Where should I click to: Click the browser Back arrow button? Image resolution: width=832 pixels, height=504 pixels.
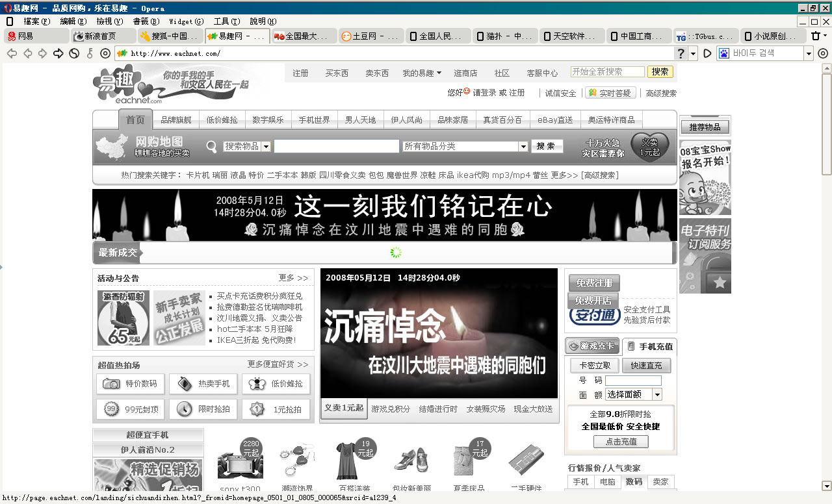point(12,53)
